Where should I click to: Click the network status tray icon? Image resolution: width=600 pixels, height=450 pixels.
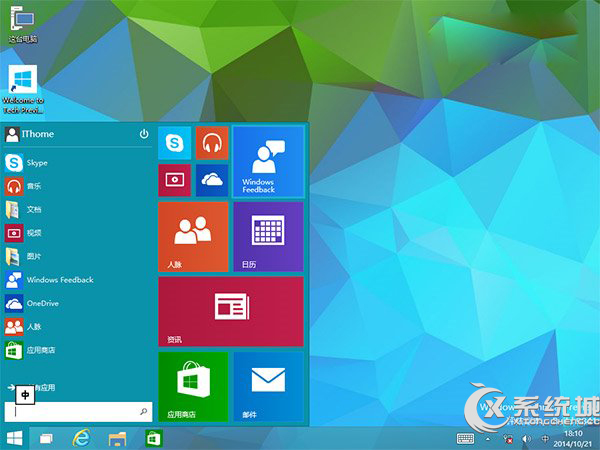click(508, 439)
